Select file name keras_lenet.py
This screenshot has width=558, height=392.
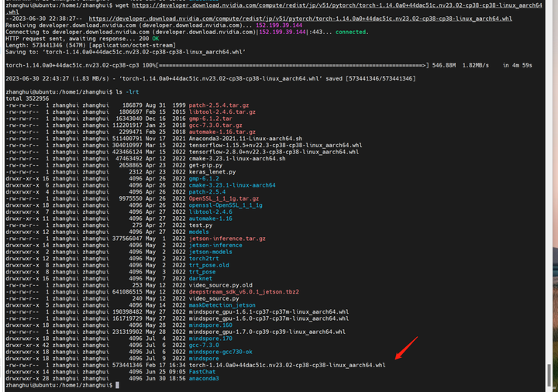click(212, 172)
